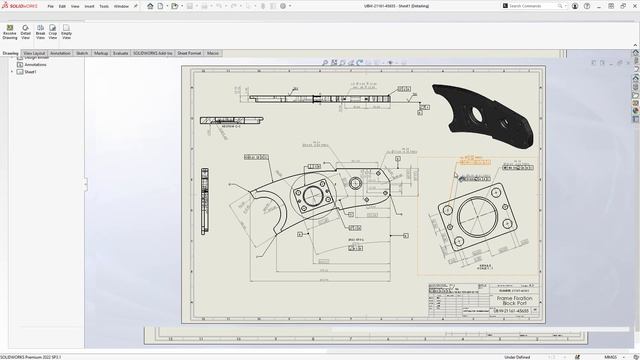The width and height of the screenshot is (640, 360).
Task: Click the Annotations folder icon in tree
Action: pyautogui.click(x=20, y=64)
